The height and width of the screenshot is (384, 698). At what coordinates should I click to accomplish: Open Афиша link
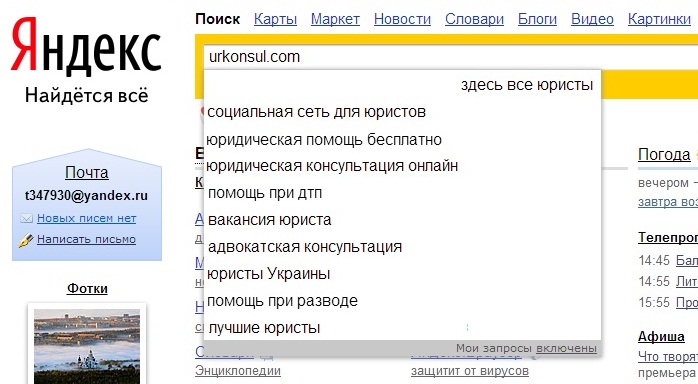click(661, 336)
